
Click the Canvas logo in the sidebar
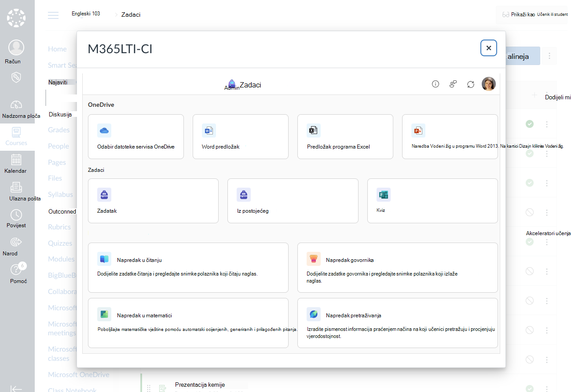(x=17, y=18)
